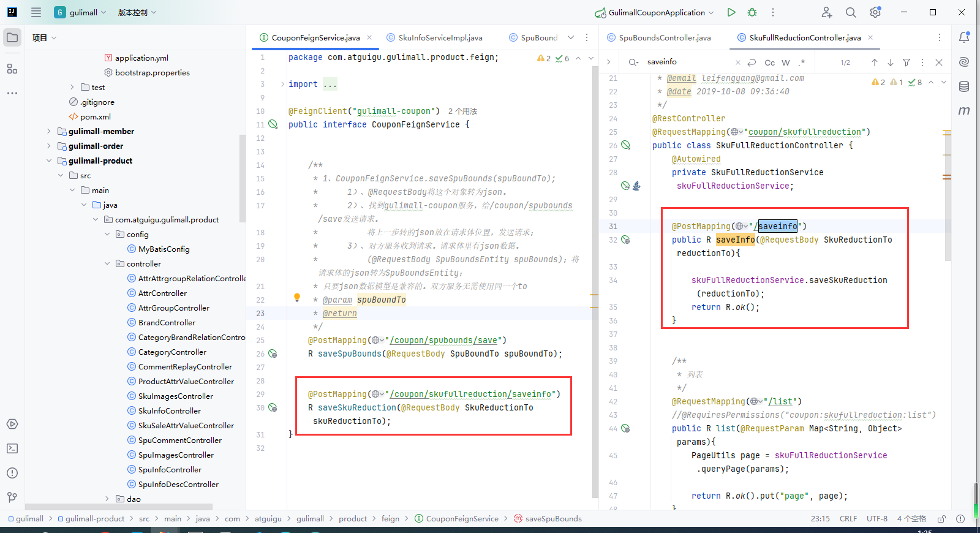Open the /coupon/spubounds/save URL link
The image size is (980, 533).
point(443,340)
